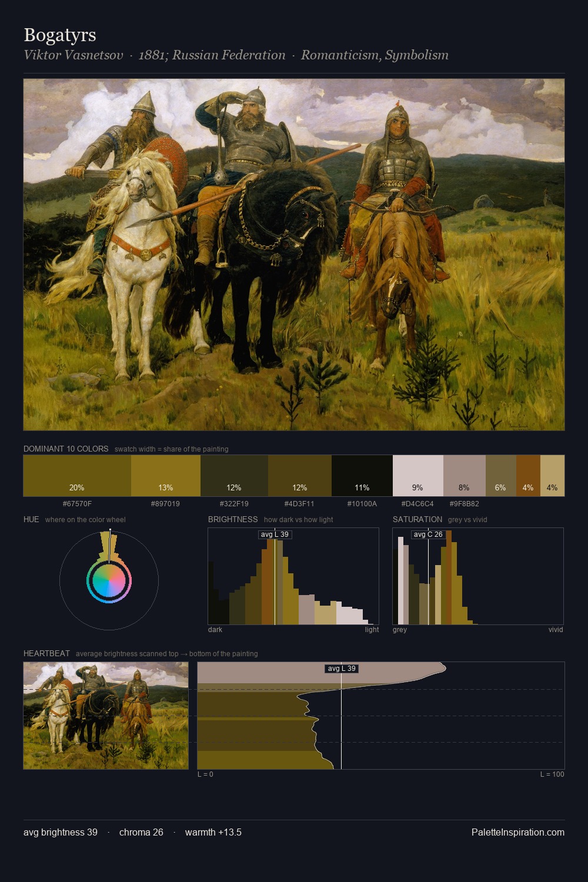Viewport: 588px width, 882px height.
Task: Click the "grey" axis label
Action: [400, 630]
